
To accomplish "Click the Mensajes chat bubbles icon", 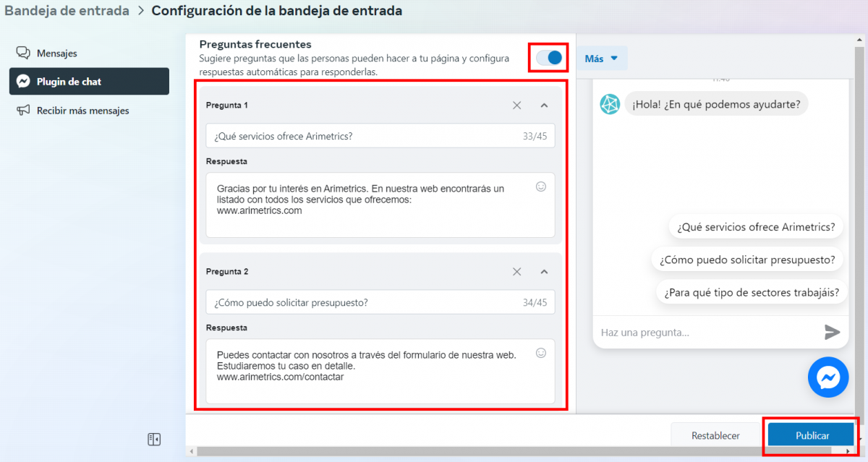I will pos(23,54).
